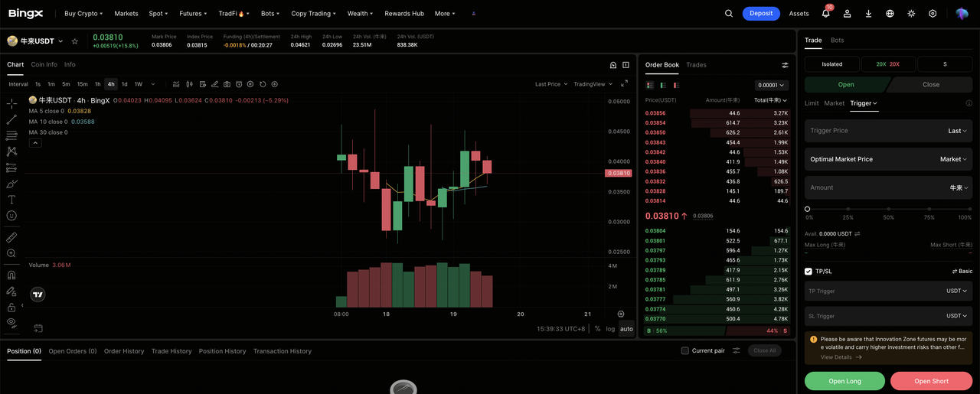Show only sell orders in order book
This screenshot has height=394, width=980.
coord(676,85)
